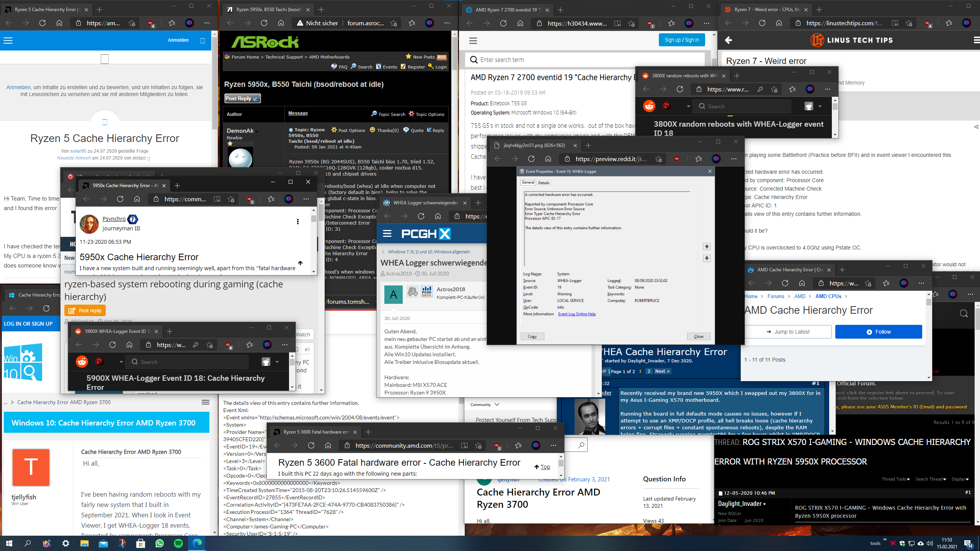980x551 pixels.
Task: Open hamburger menu on HP forum page
Action: click(x=473, y=41)
